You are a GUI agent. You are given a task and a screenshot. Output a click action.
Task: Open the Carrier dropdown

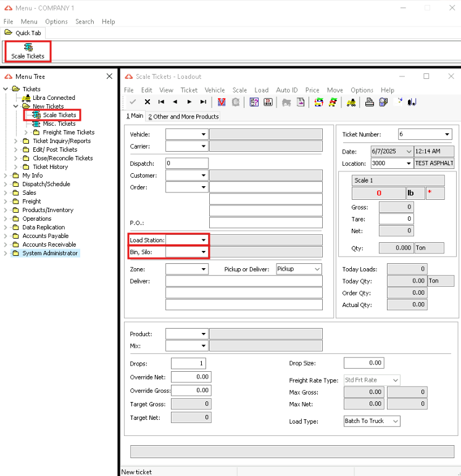coord(203,146)
